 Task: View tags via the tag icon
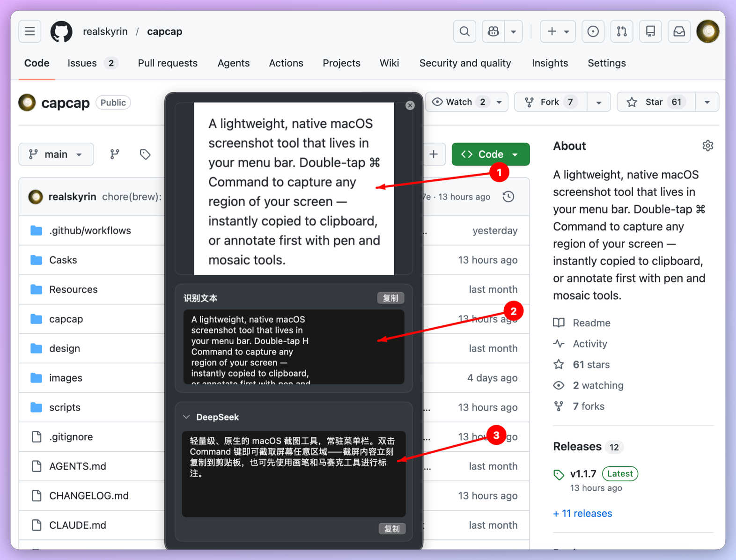145,155
